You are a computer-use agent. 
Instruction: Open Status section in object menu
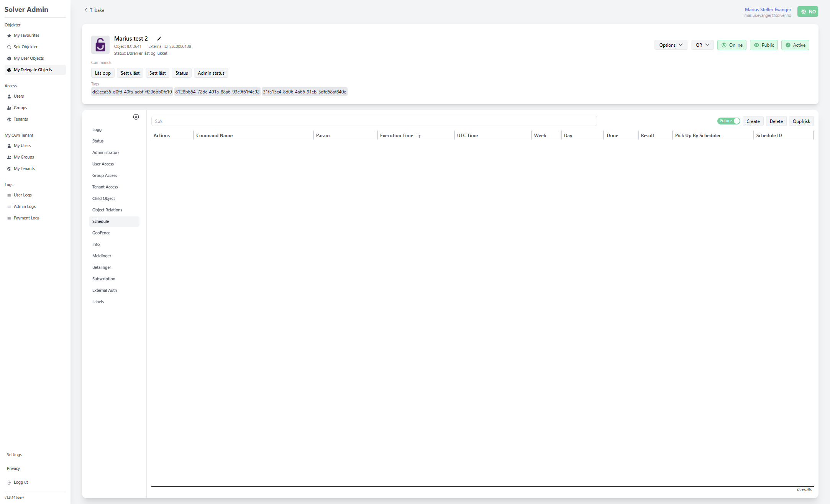pos(114,141)
